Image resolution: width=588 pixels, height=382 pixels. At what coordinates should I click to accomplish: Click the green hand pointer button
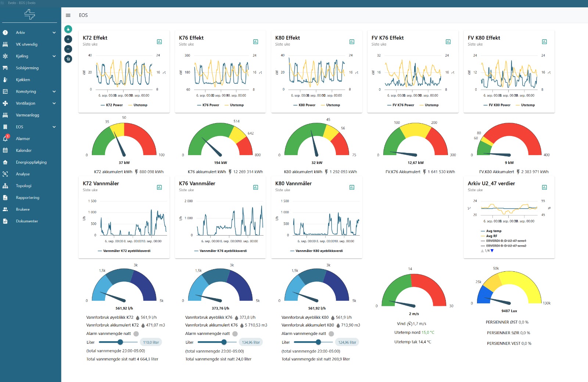tap(68, 29)
